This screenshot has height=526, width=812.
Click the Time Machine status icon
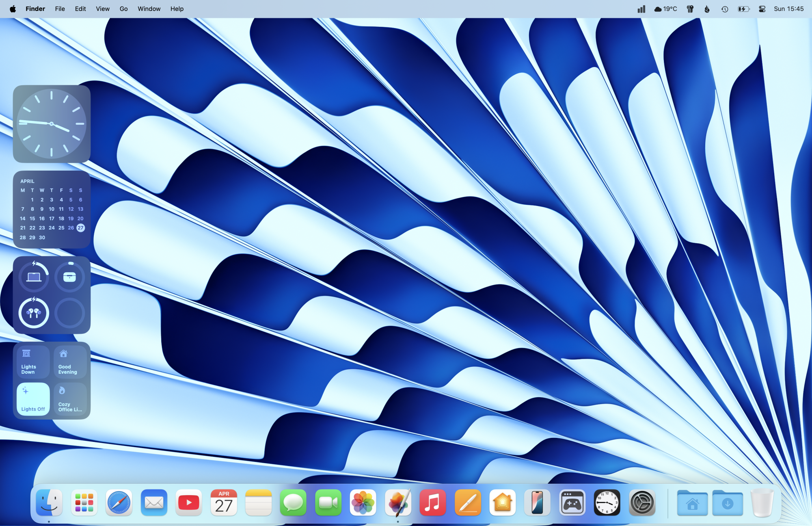pos(726,9)
